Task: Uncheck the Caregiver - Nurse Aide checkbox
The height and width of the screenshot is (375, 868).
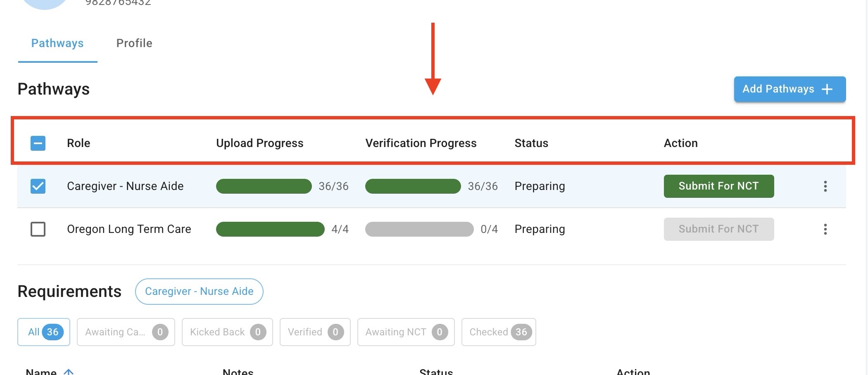Action: pyautogui.click(x=38, y=186)
